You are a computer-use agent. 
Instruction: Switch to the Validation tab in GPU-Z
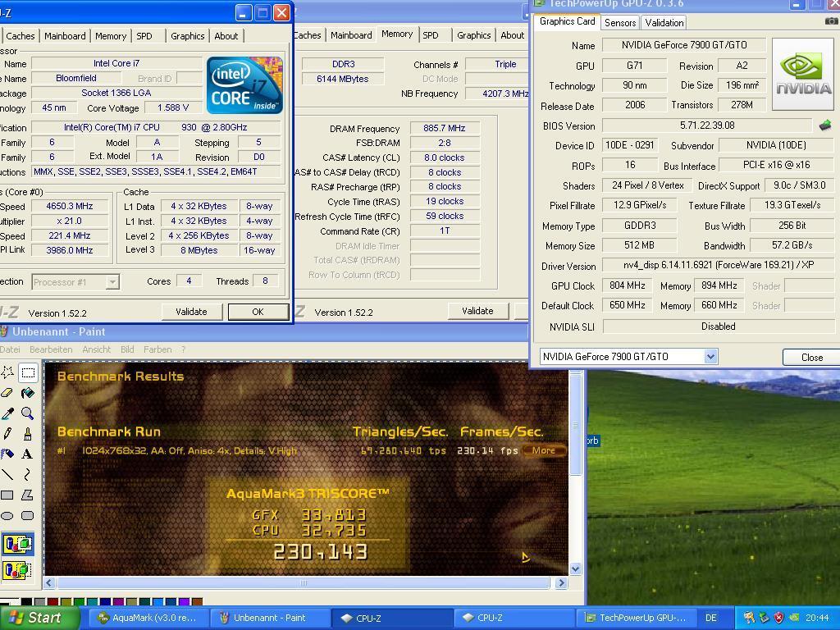pyautogui.click(x=664, y=22)
